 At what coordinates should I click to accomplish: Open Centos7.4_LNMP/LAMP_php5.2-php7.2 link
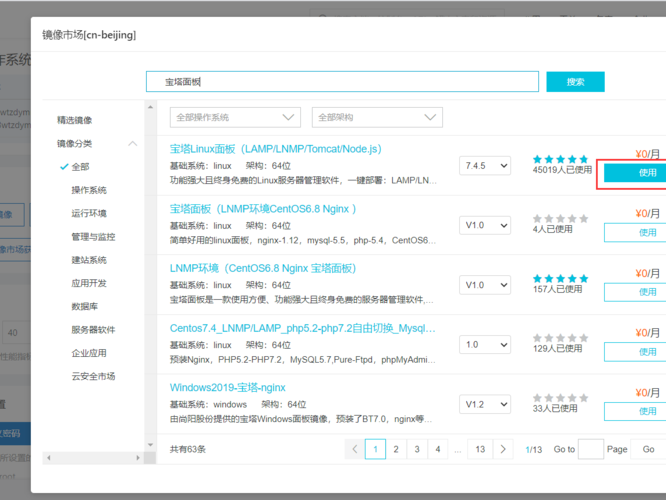(x=302, y=328)
